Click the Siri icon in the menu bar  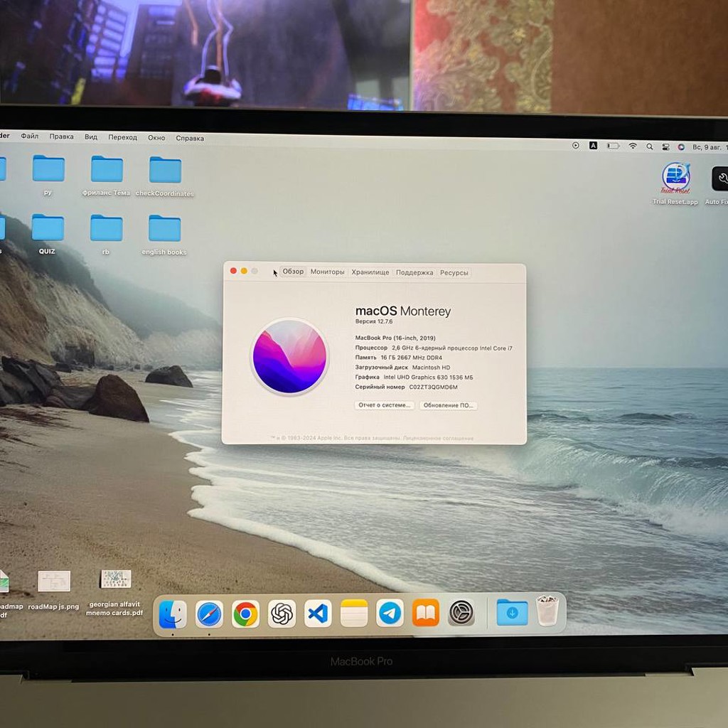[x=681, y=146]
